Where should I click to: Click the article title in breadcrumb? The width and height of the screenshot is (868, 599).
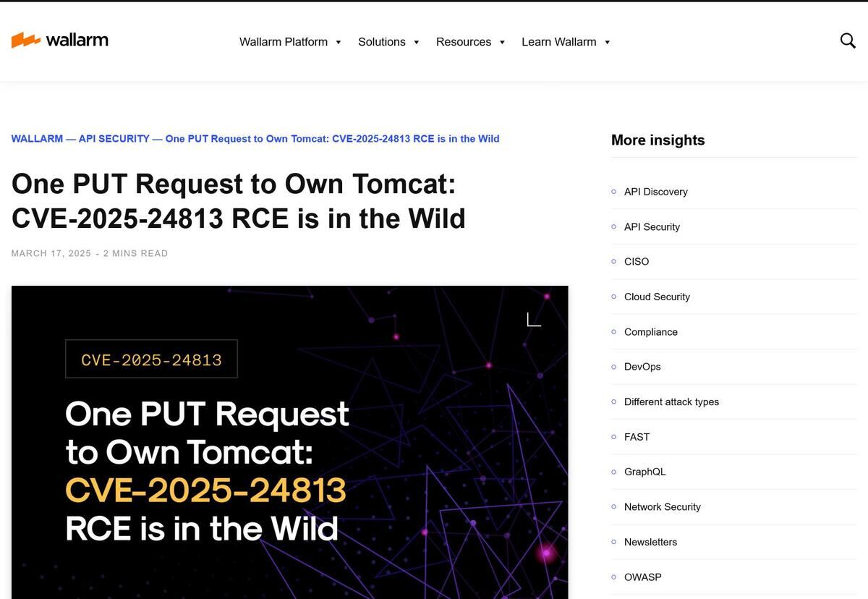coord(333,138)
